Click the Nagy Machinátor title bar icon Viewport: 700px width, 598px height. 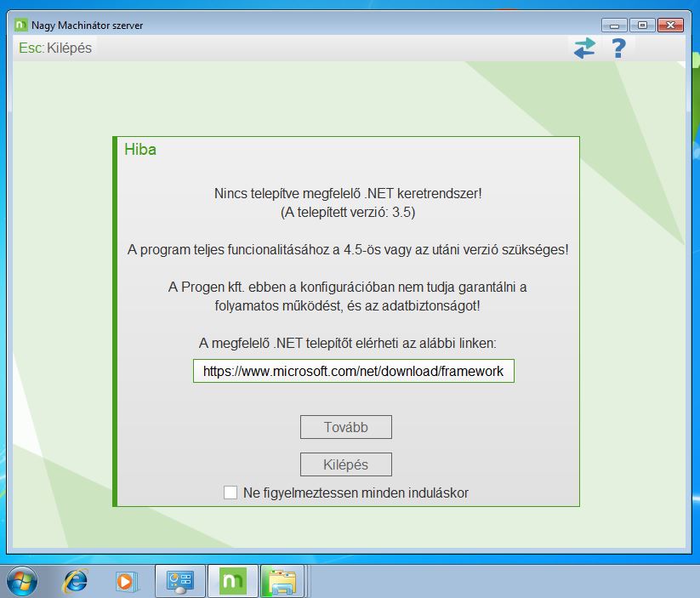(x=20, y=25)
